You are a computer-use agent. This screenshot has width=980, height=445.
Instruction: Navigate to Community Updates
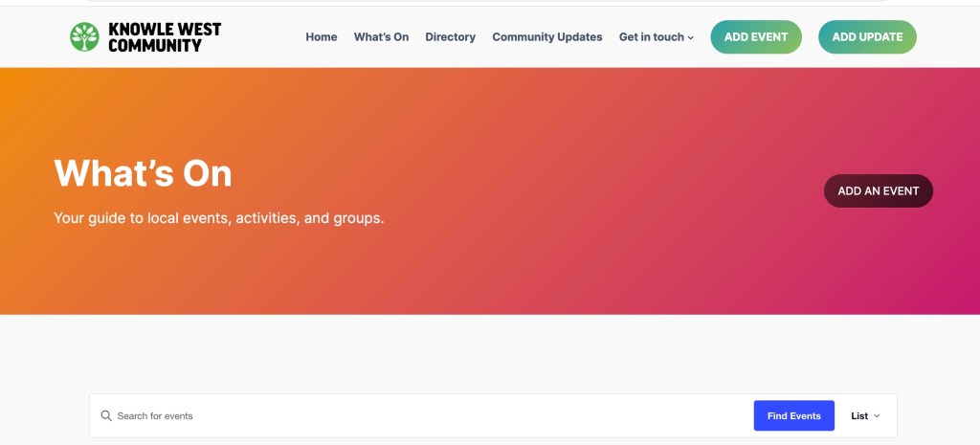(546, 37)
